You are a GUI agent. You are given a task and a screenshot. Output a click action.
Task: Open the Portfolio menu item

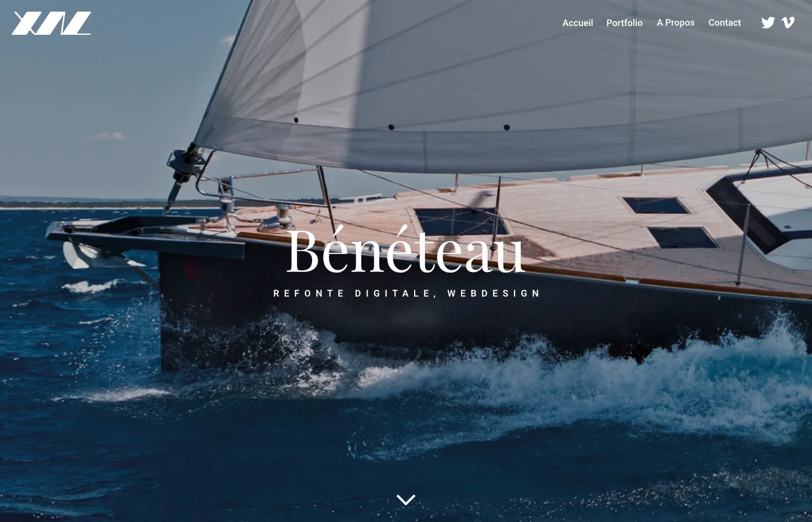pyautogui.click(x=624, y=23)
